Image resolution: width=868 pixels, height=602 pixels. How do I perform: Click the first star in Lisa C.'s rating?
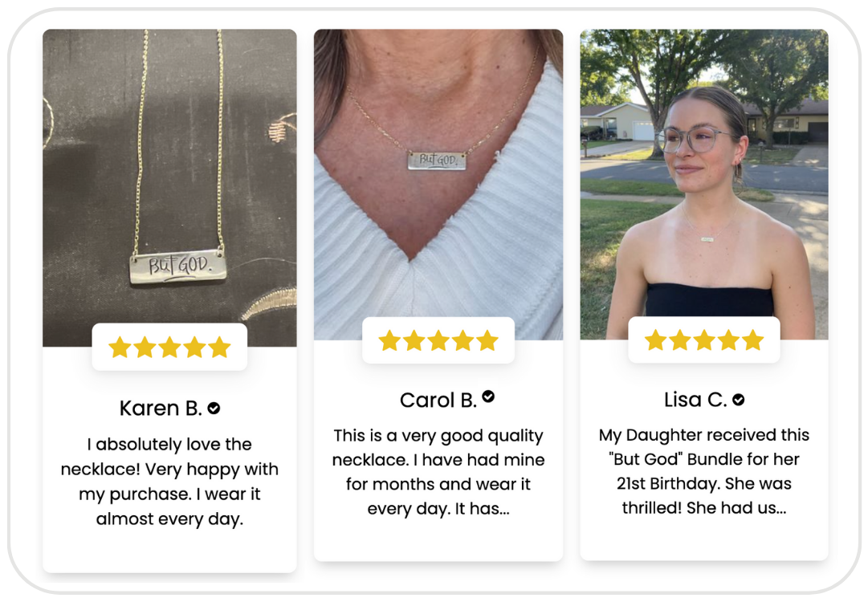coord(655,340)
